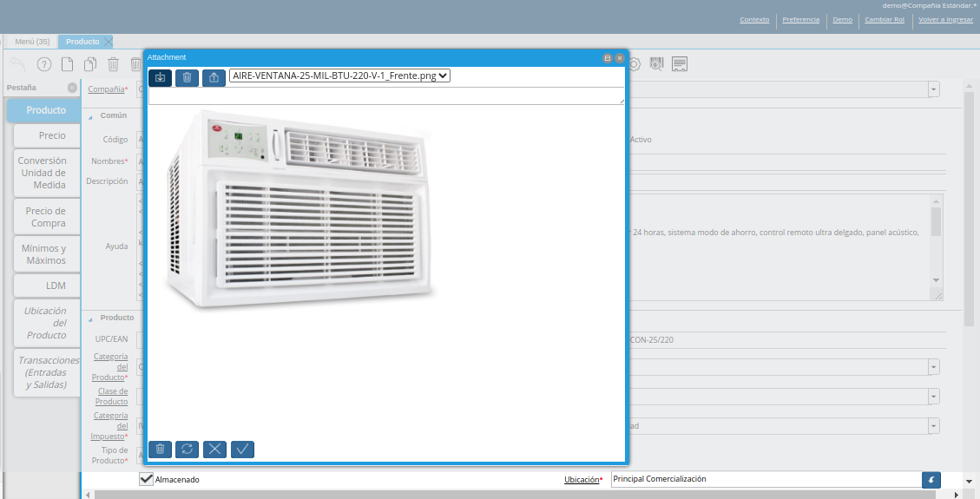The image size is (980, 499).
Task: Select the Producto side tab
Action: point(43,110)
